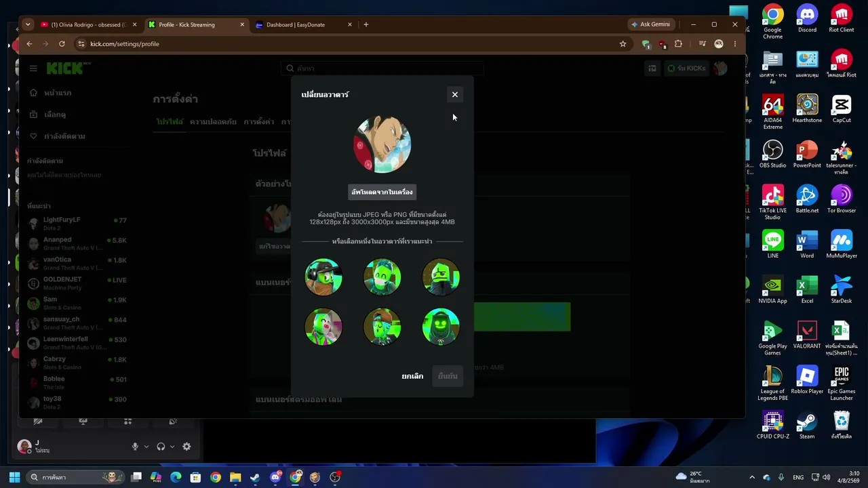This screenshot has height=488, width=868.
Task: Open the PowerPoint desktop shortcut
Action: pyautogui.click(x=807, y=155)
